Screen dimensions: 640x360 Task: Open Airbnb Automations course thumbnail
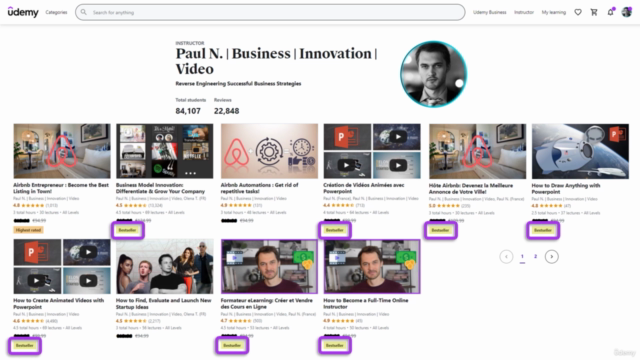[x=269, y=151]
